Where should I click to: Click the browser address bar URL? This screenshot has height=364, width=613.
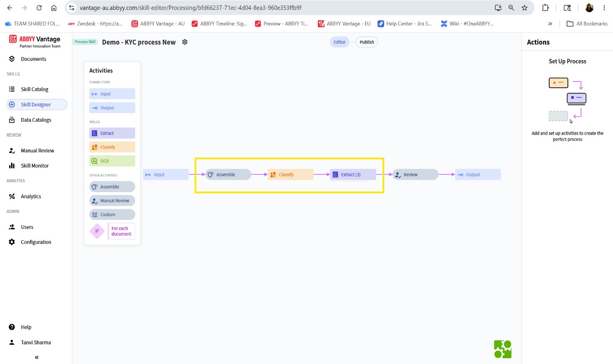pyautogui.click(x=191, y=7)
